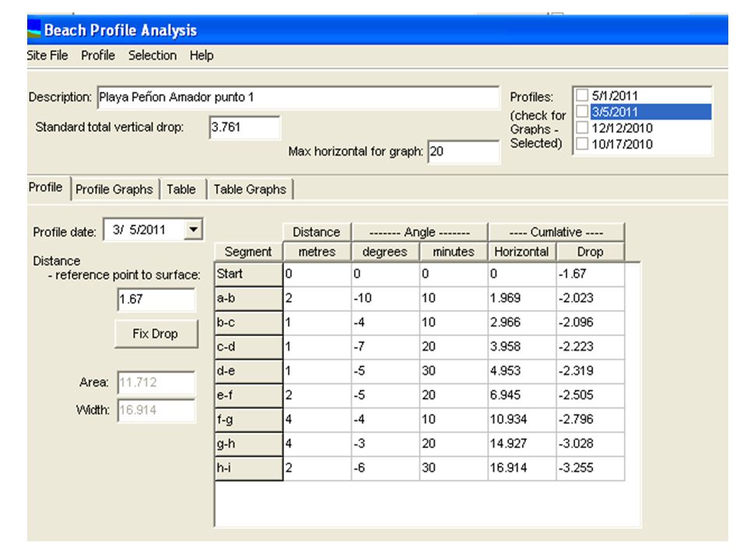Select the 12/12/2010 entry in Profiles list
Image resolution: width=747 pixels, height=560 pixels.
click(x=622, y=128)
